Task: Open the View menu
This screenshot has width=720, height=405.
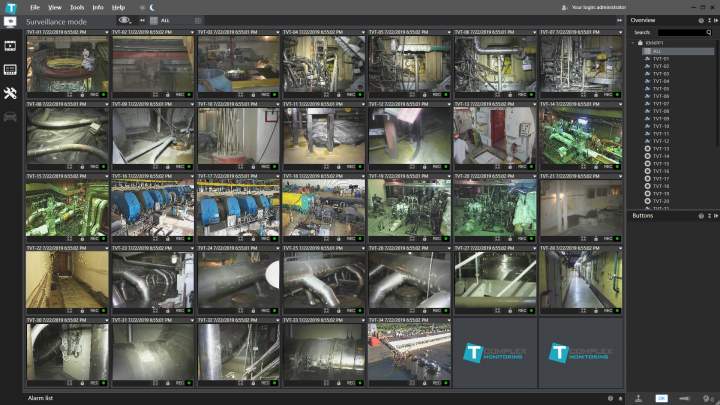Action: point(55,7)
